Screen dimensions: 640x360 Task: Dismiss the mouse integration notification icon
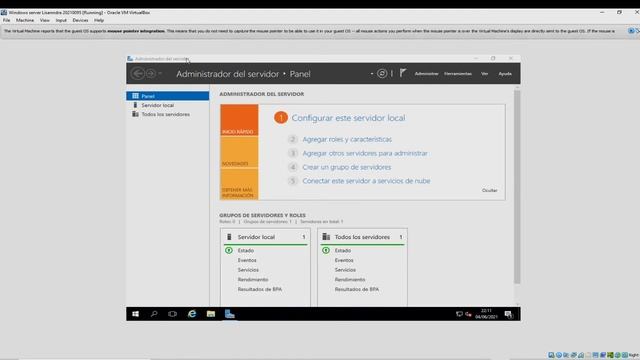point(631,31)
